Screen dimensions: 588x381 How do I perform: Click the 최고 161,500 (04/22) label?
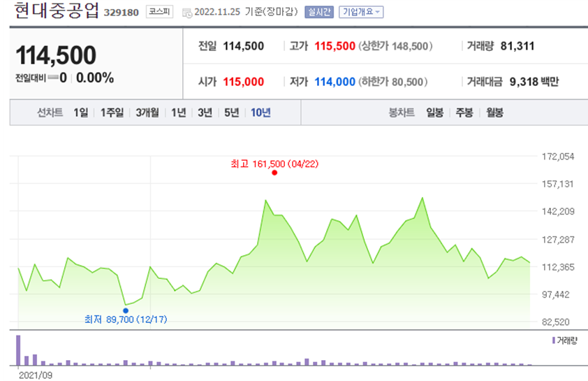[274, 164]
